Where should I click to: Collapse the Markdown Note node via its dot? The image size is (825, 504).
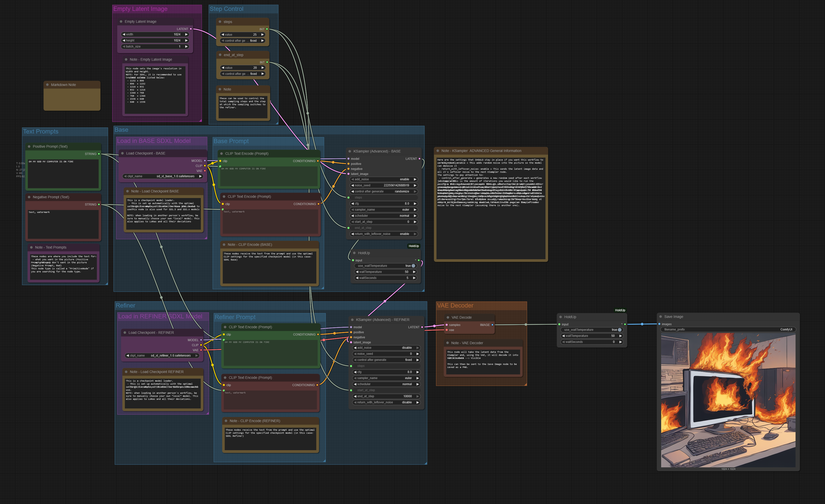47,85
